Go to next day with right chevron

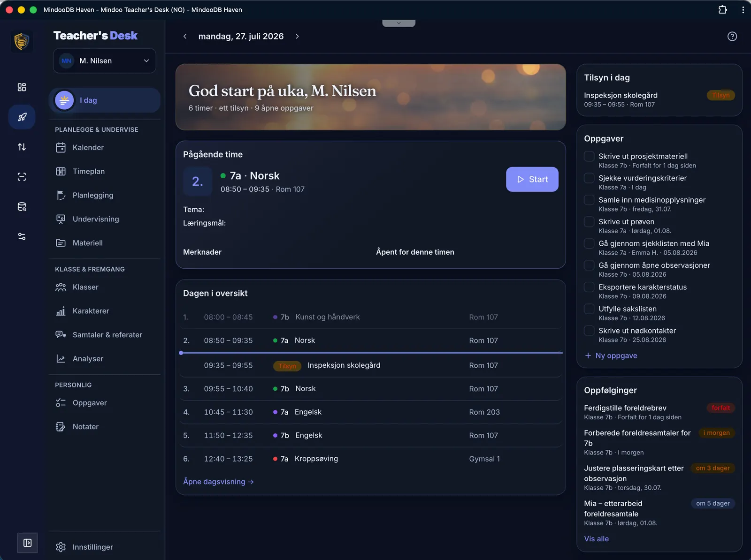(297, 37)
